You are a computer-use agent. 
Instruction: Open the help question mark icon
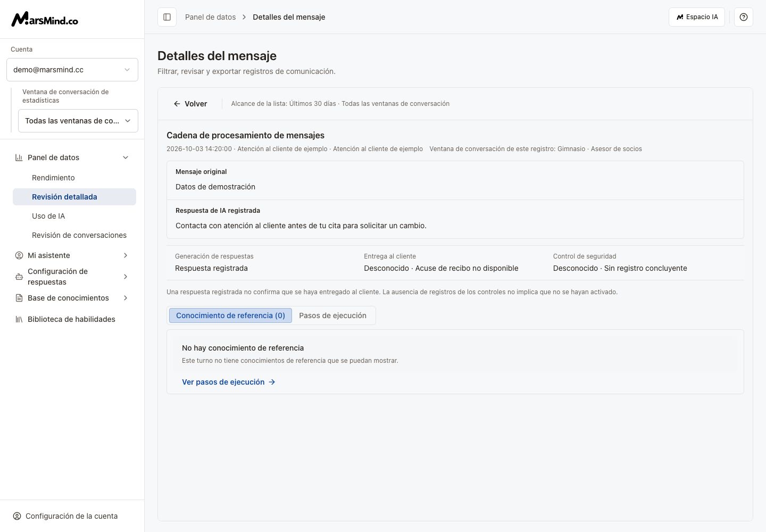pyautogui.click(x=744, y=17)
